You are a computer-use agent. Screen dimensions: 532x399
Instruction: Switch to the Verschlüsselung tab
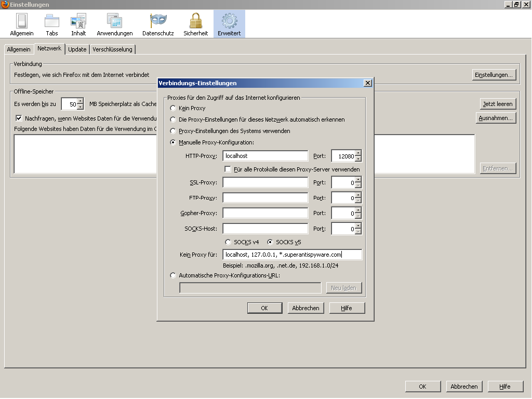pyautogui.click(x=113, y=49)
